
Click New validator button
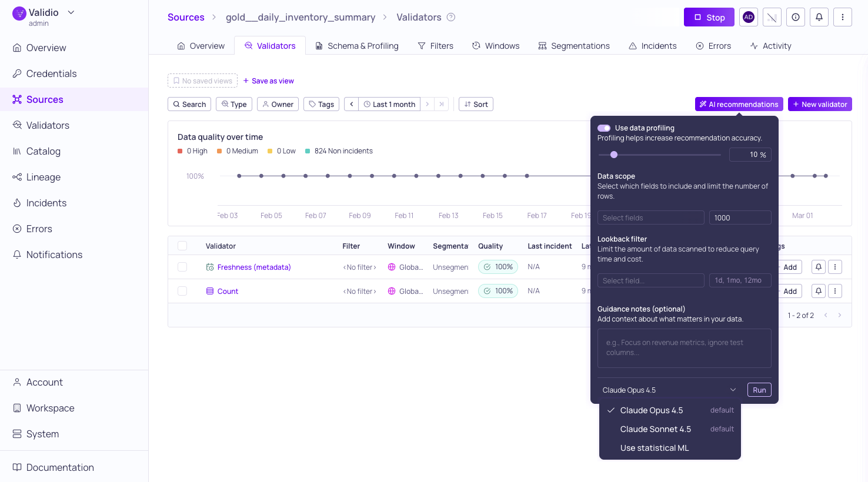[x=820, y=104]
